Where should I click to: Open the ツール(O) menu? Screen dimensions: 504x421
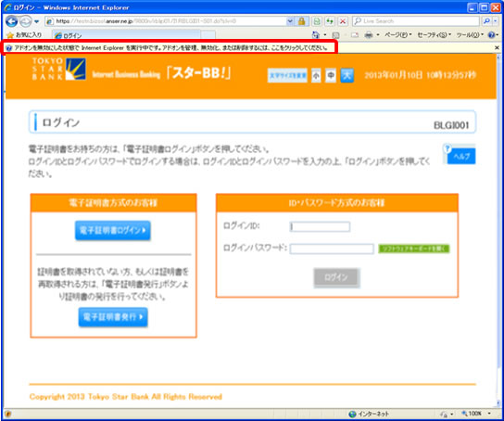click(470, 34)
